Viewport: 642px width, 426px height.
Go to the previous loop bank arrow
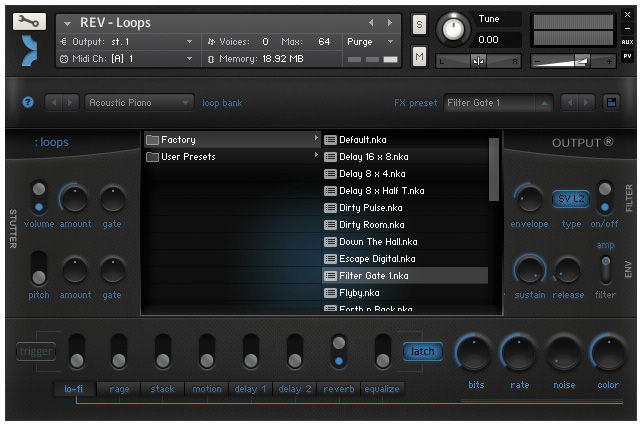pyautogui.click(x=54, y=102)
